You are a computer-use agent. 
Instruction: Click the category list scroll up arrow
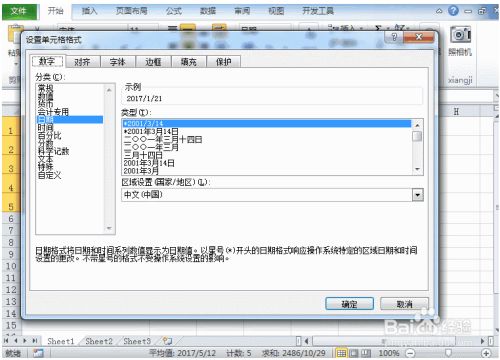click(109, 90)
